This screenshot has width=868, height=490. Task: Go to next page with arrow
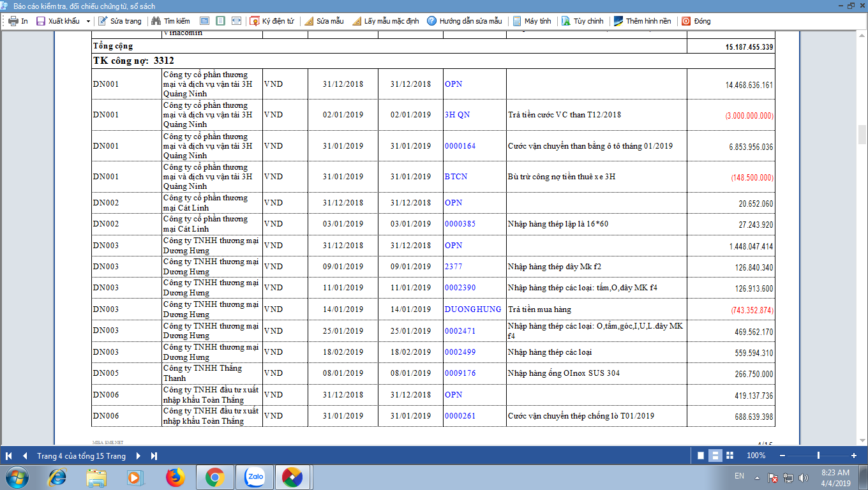[138, 456]
